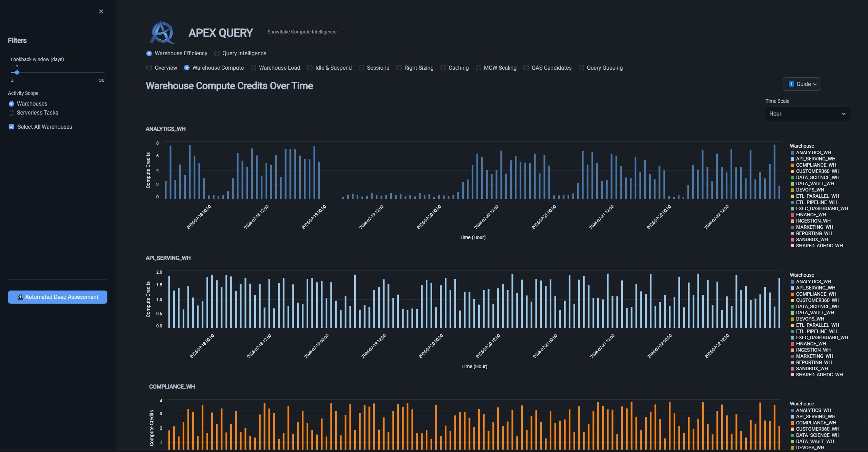Click the 'APEX QUERY' title text
Viewport: 868px width, 452px height.
click(x=221, y=33)
